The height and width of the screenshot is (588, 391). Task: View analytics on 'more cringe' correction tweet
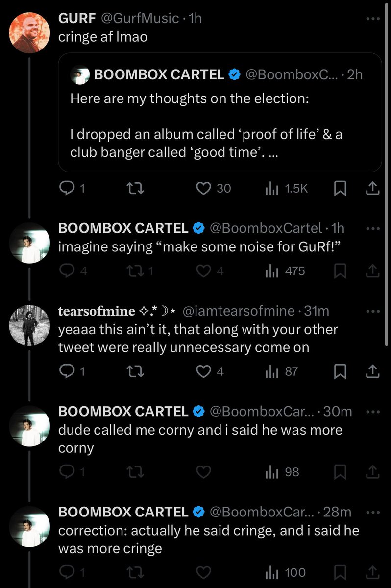286,572
